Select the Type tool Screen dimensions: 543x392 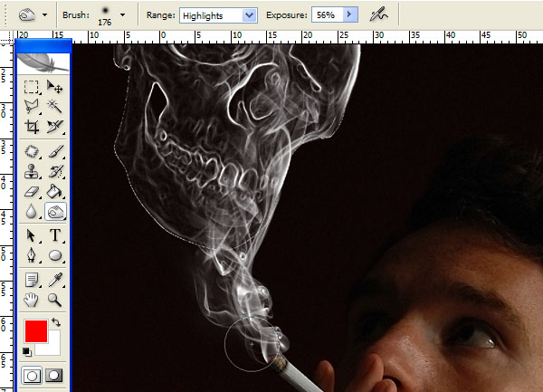[54, 235]
